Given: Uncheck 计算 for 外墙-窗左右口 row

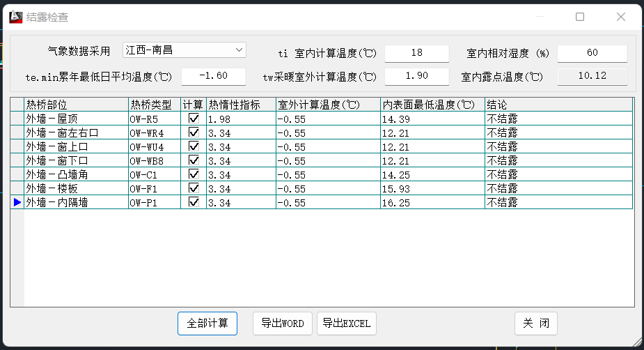Looking at the screenshot, I should [194, 132].
